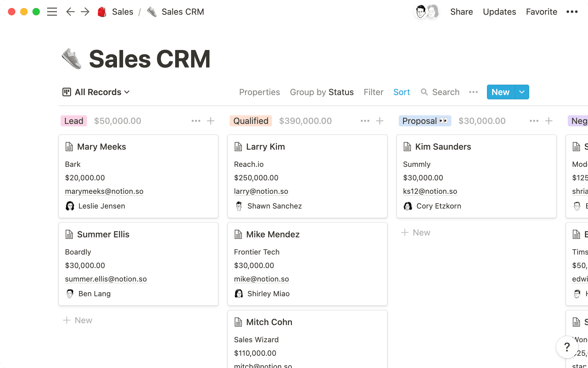This screenshot has height=368, width=588.
Task: Open the New button dropdown arrow
Action: tap(522, 92)
